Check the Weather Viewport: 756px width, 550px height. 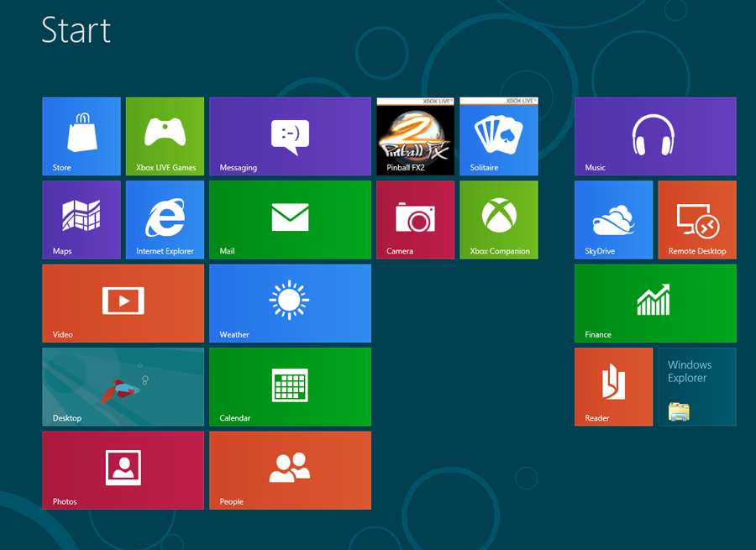tap(290, 303)
